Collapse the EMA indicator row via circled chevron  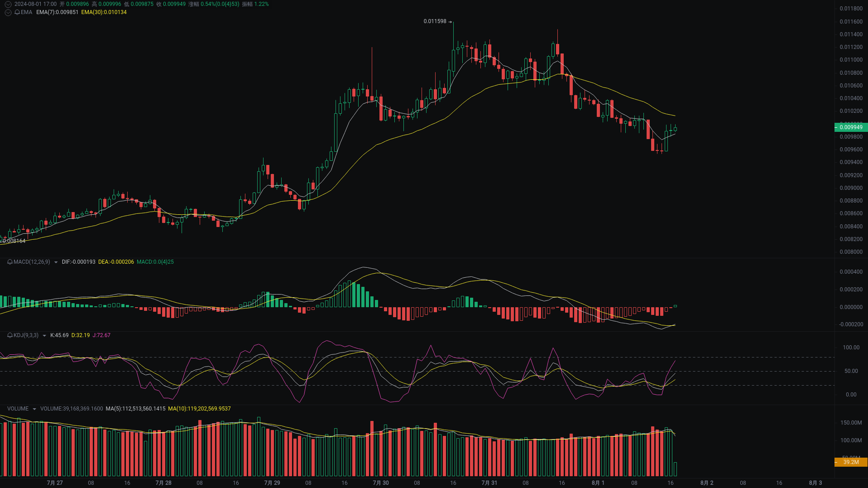point(8,12)
